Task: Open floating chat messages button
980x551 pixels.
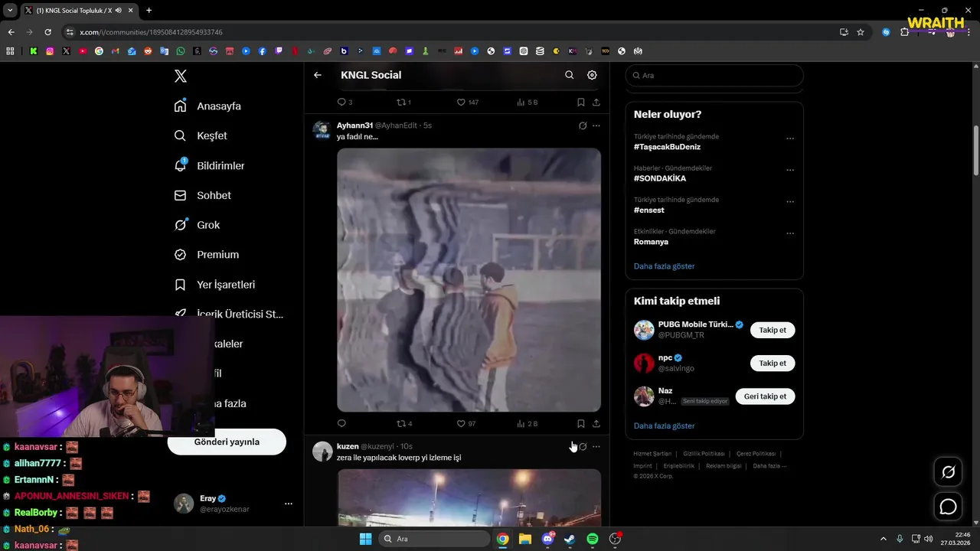Action: 949,507
